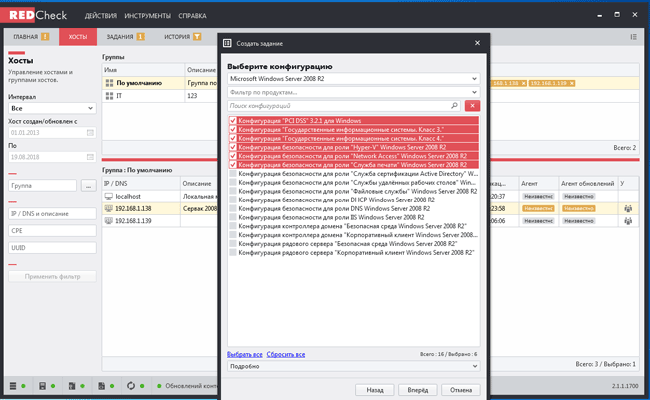Uncheck the "PCI DSS" 3.2.1 configuration
The height and width of the screenshot is (400, 650).
[233, 121]
